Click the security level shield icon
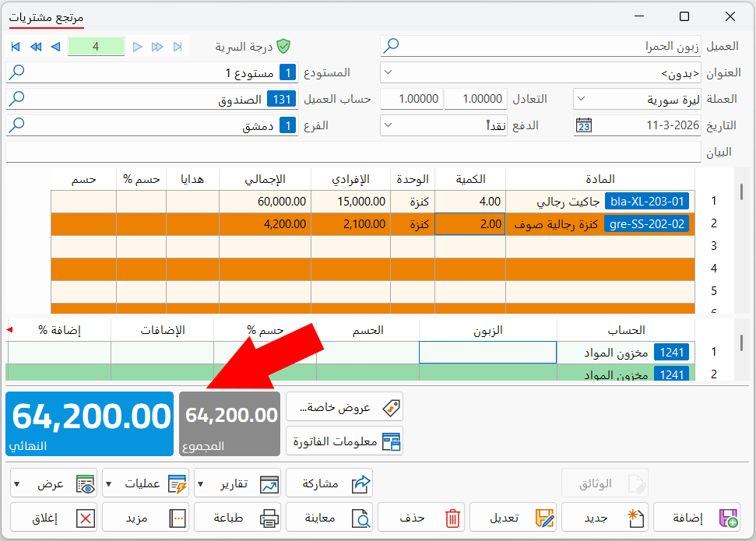 [283, 46]
